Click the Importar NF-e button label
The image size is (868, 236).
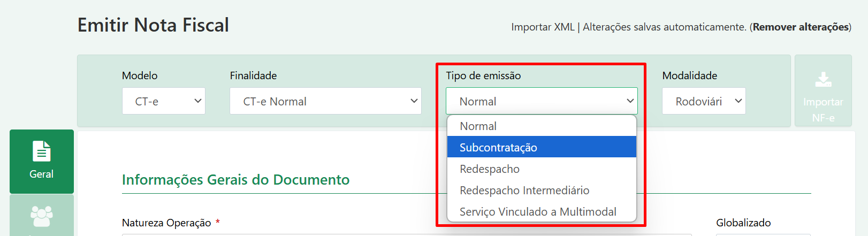(823, 110)
